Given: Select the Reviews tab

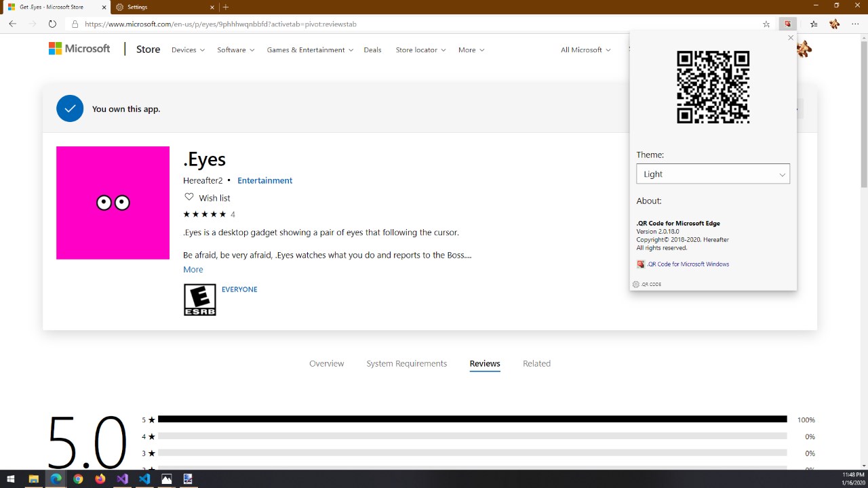Looking at the screenshot, I should pyautogui.click(x=485, y=364).
